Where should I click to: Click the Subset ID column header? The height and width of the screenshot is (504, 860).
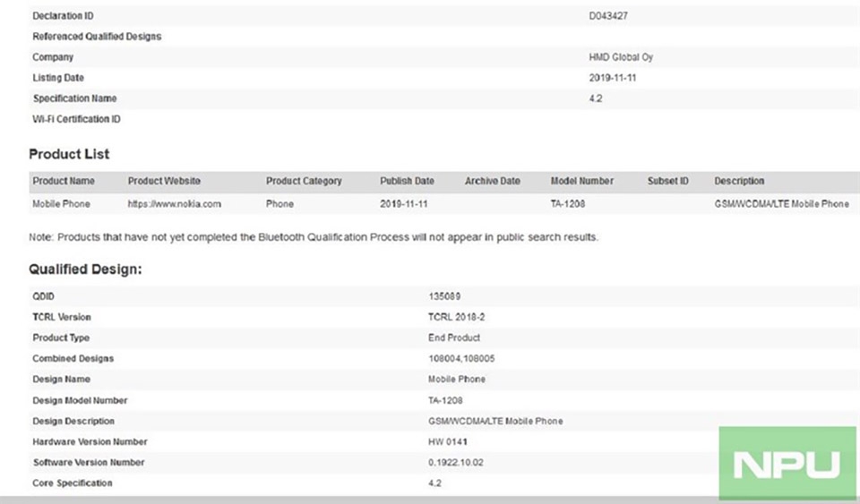pos(668,181)
